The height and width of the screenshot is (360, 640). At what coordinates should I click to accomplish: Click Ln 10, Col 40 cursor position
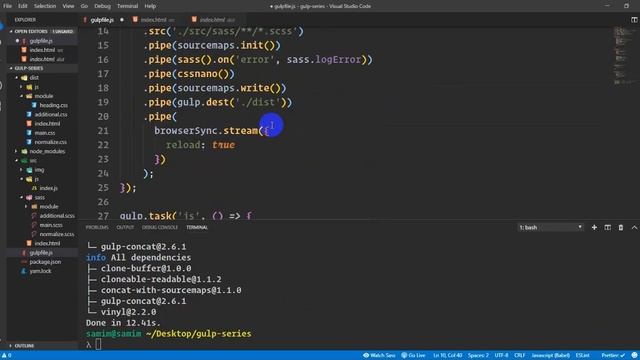tap(448, 355)
